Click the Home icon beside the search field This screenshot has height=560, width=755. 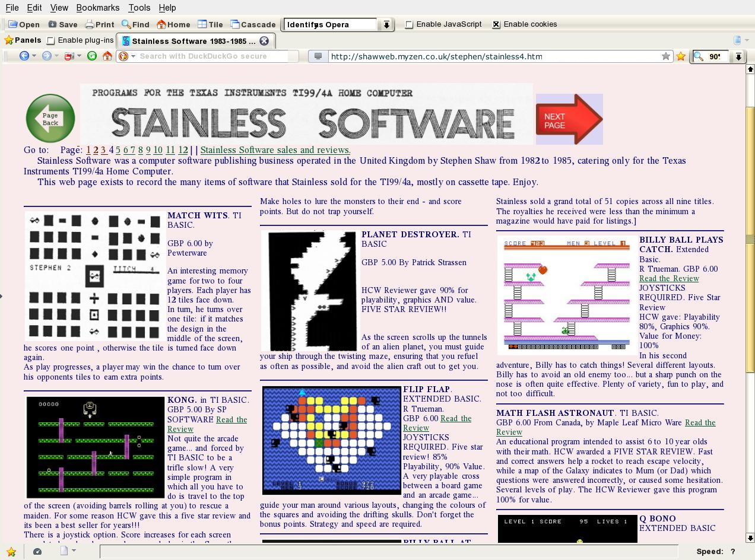tap(107, 56)
